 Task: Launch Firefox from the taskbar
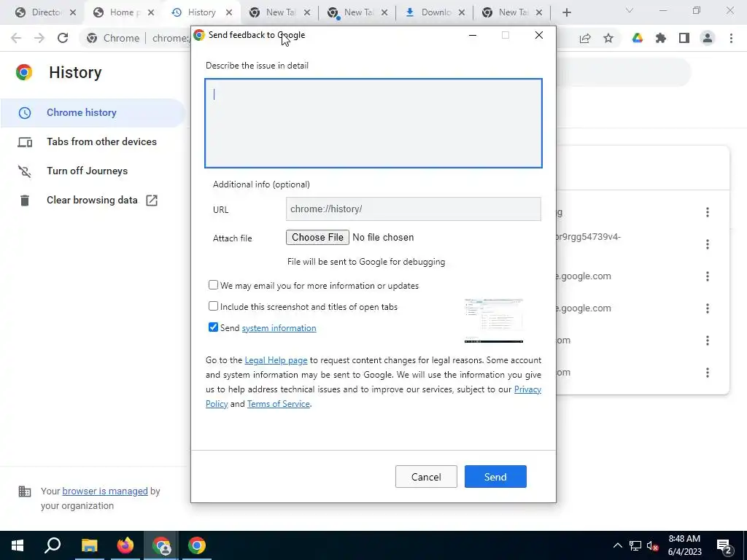[125, 545]
